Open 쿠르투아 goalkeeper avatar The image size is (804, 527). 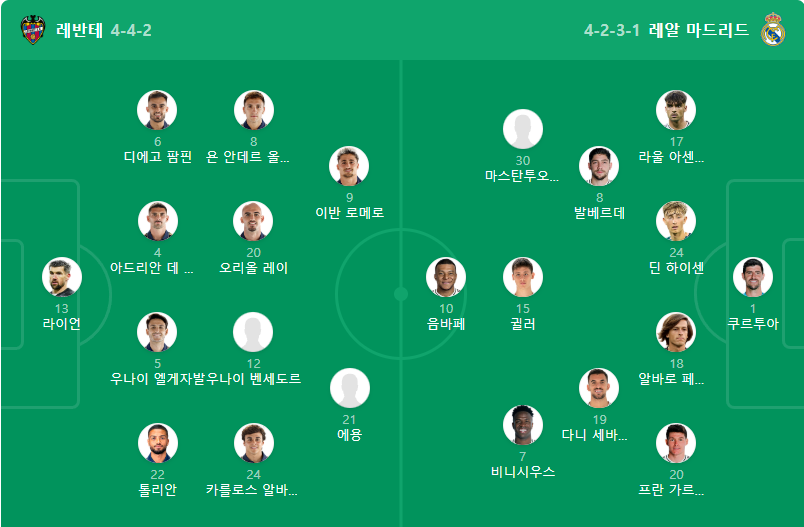coord(753,277)
